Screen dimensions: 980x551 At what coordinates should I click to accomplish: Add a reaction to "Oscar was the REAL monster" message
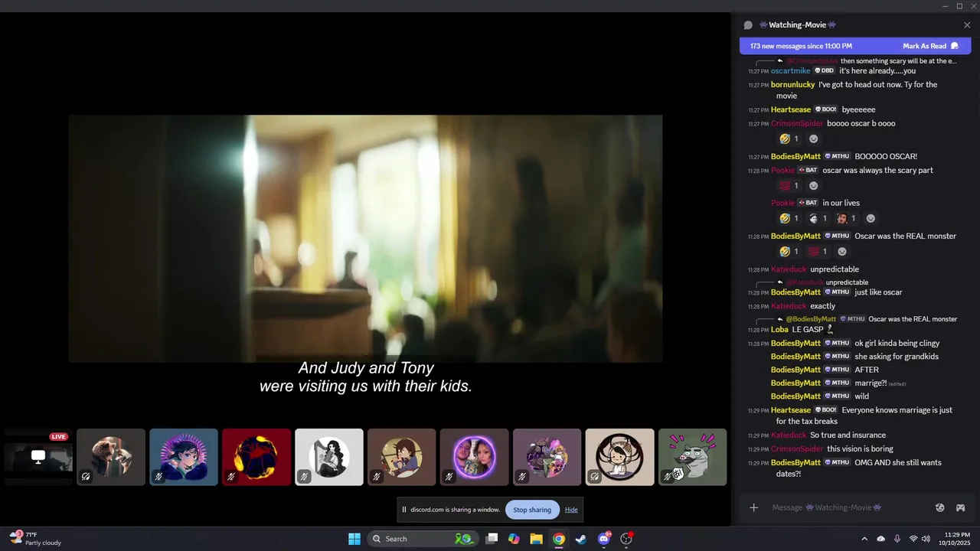[842, 252]
